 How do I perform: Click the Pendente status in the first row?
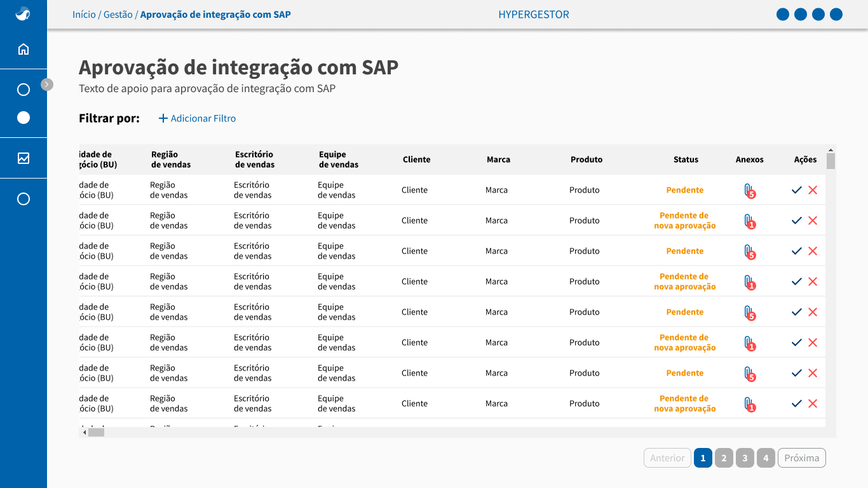[x=685, y=190]
